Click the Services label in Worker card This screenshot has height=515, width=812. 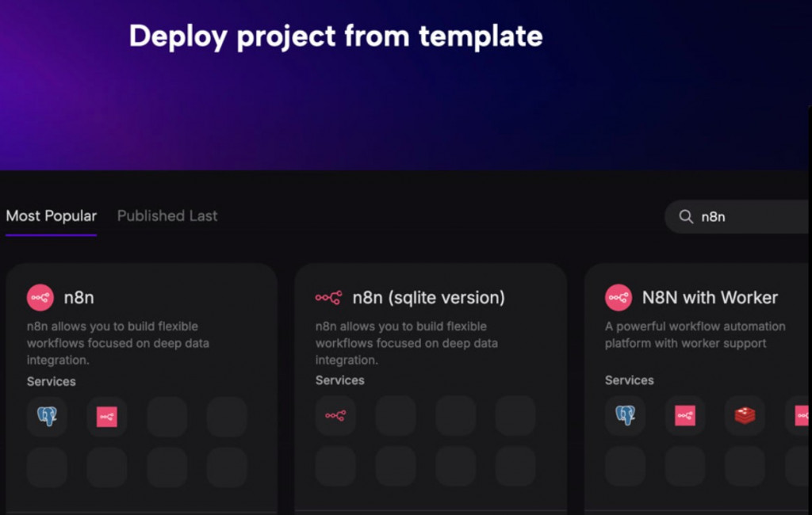coord(629,380)
